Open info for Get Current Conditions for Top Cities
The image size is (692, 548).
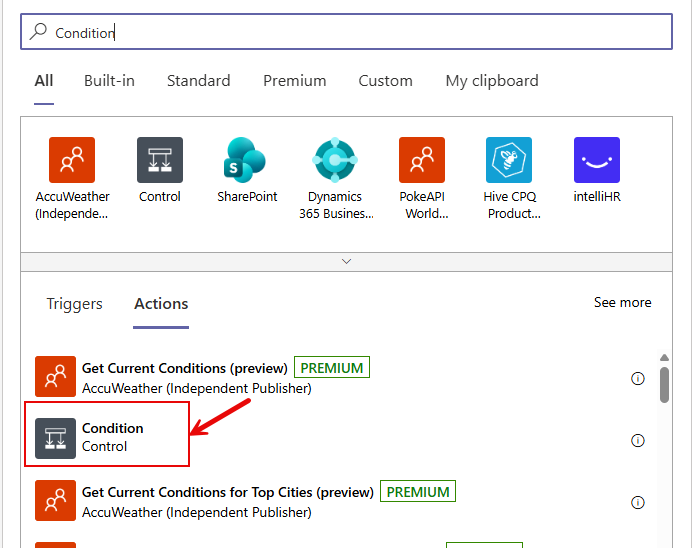click(x=638, y=502)
